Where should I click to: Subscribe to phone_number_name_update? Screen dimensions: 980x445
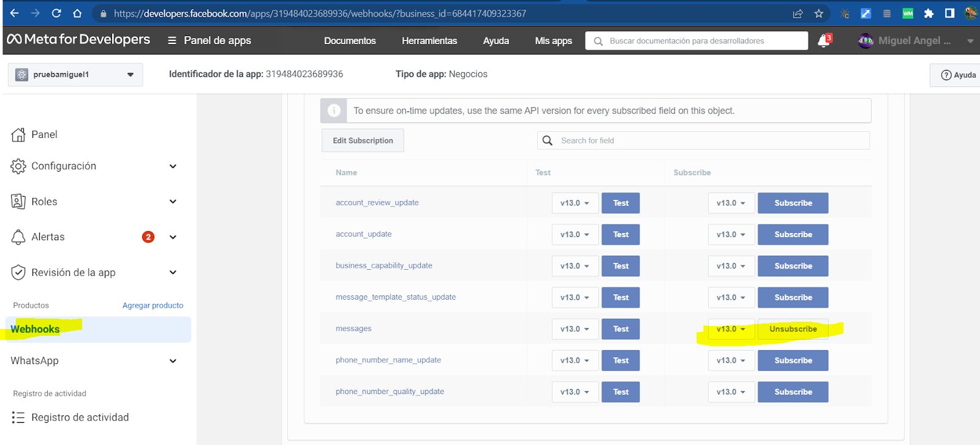793,360
